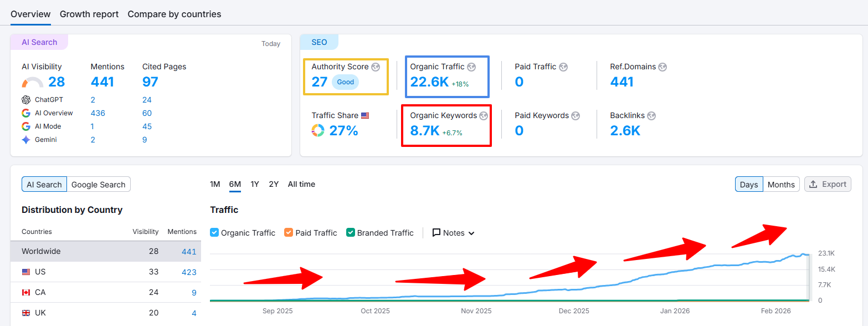Open the Authority Score info tooltip icon
This screenshot has width=868, height=326.
coord(376,67)
